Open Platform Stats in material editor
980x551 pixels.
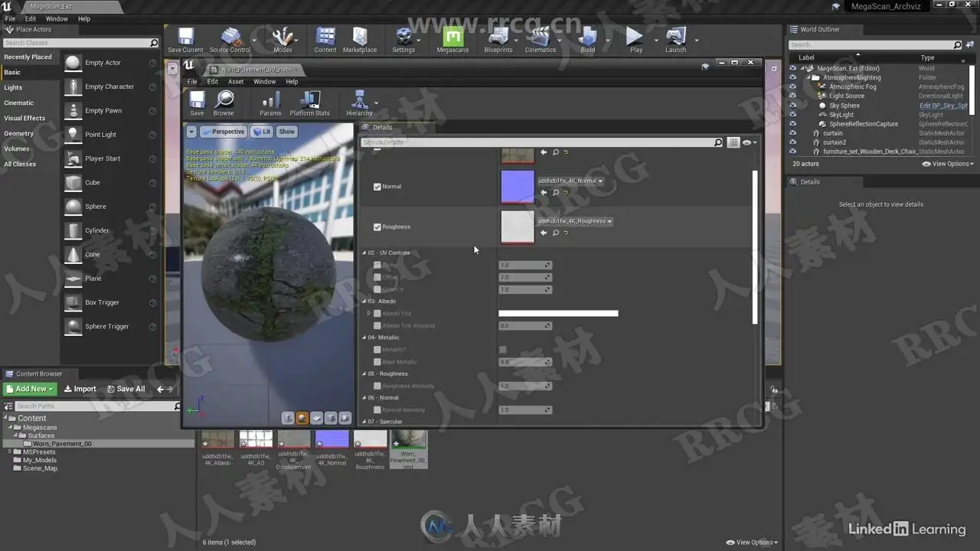click(x=310, y=103)
